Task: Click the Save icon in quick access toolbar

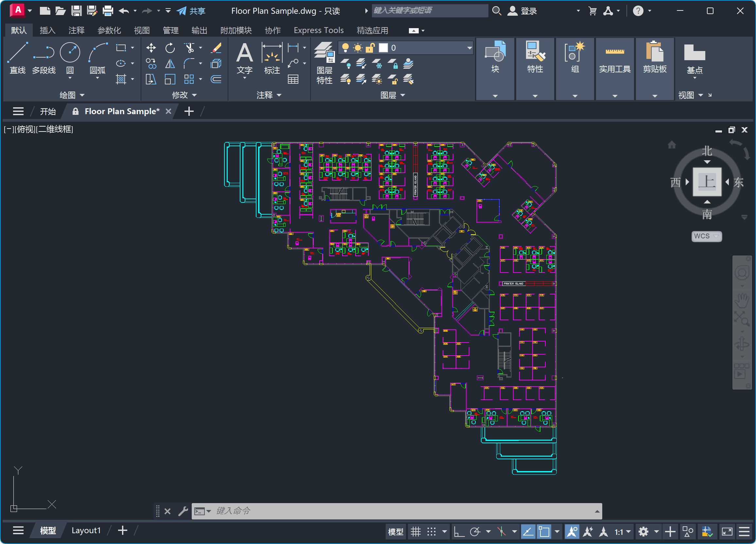Action: click(76, 11)
